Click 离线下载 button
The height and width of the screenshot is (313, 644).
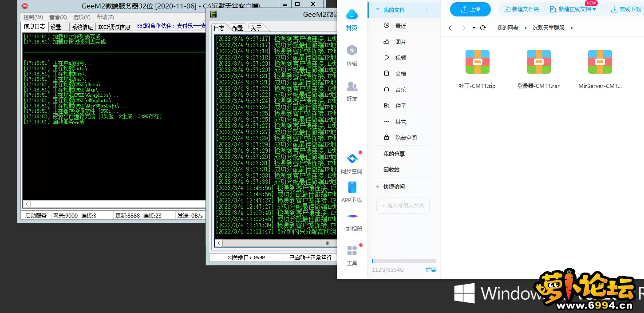[626, 9]
